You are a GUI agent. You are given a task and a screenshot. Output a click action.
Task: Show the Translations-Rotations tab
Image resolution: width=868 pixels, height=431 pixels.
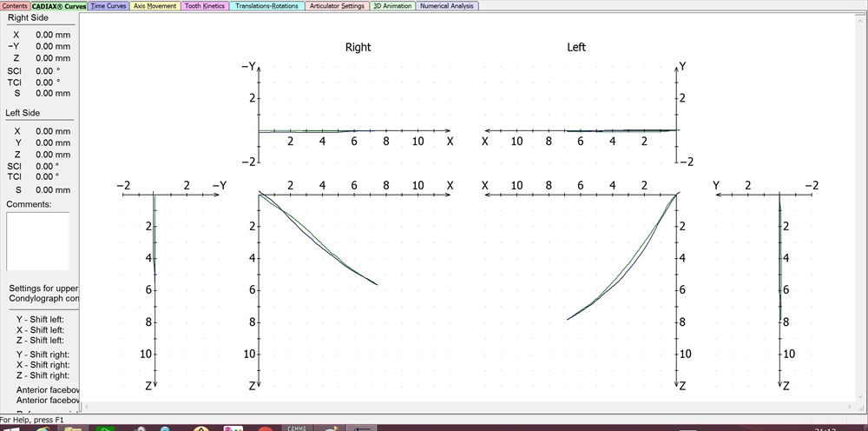[x=267, y=5]
